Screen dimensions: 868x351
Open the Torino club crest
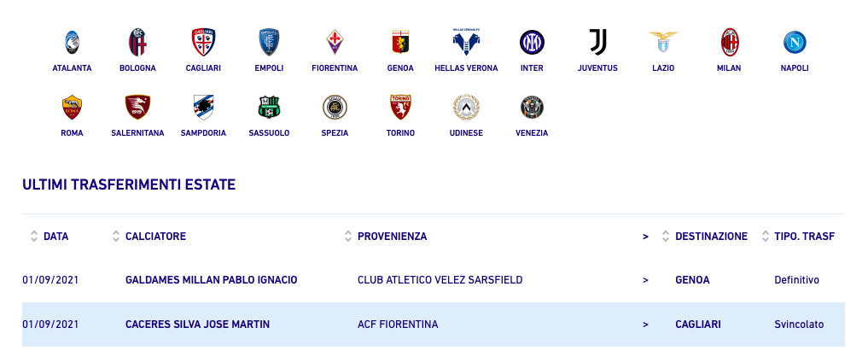click(x=400, y=107)
